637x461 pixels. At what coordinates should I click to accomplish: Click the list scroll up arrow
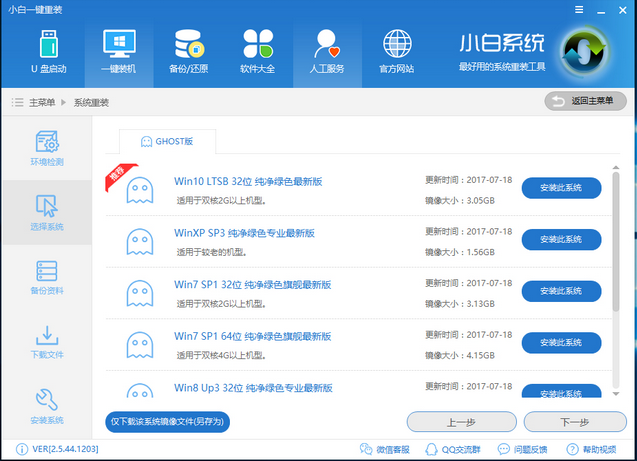coord(616,167)
